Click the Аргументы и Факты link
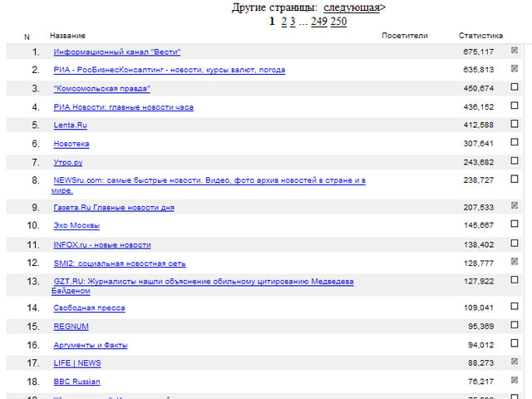This screenshot has width=532, height=399. coord(91,345)
